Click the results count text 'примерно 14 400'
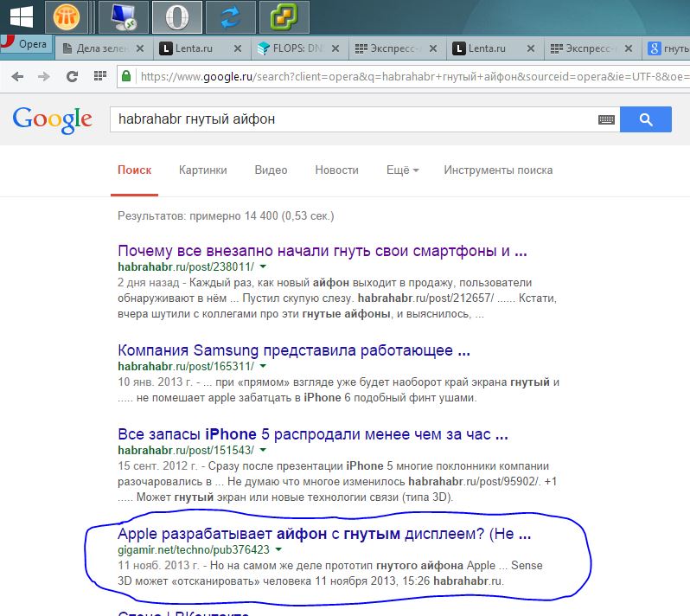690x616 pixels. 233,215
